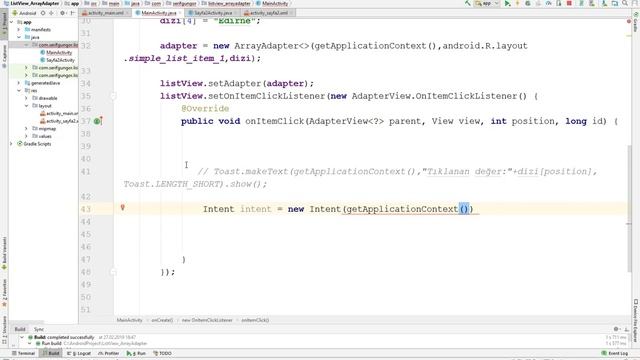The width and height of the screenshot is (640, 360).
Task: Open the app run configuration dropdown
Action: pos(487,3)
